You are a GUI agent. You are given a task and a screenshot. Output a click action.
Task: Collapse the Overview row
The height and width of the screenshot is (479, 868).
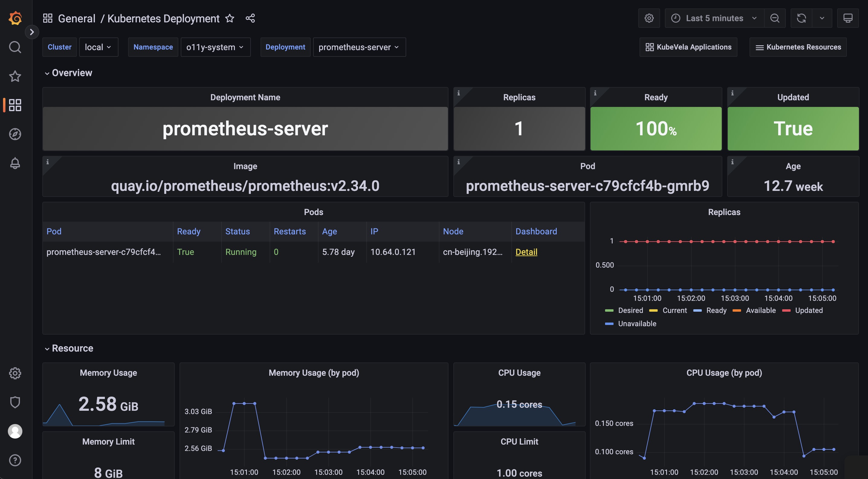[x=68, y=73]
